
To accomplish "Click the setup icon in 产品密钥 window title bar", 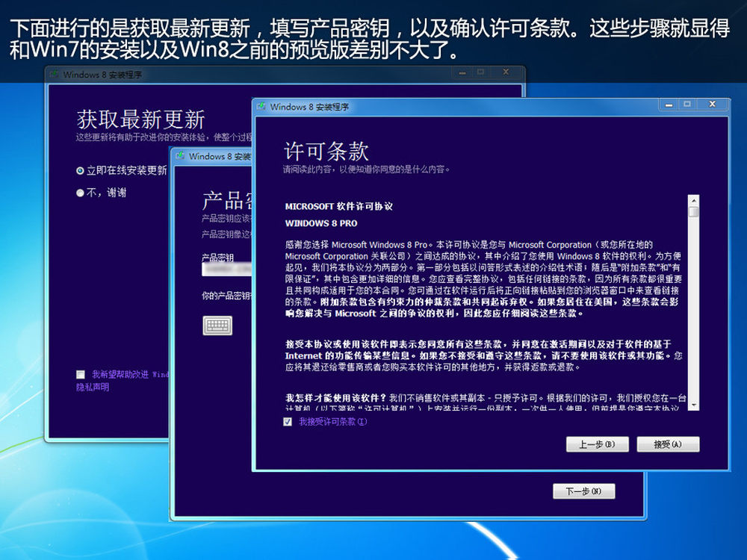I will tap(180, 156).
